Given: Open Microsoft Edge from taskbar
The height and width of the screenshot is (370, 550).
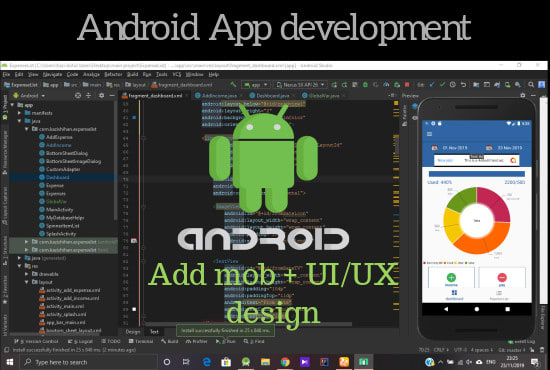Looking at the screenshot, I should [x=207, y=362].
